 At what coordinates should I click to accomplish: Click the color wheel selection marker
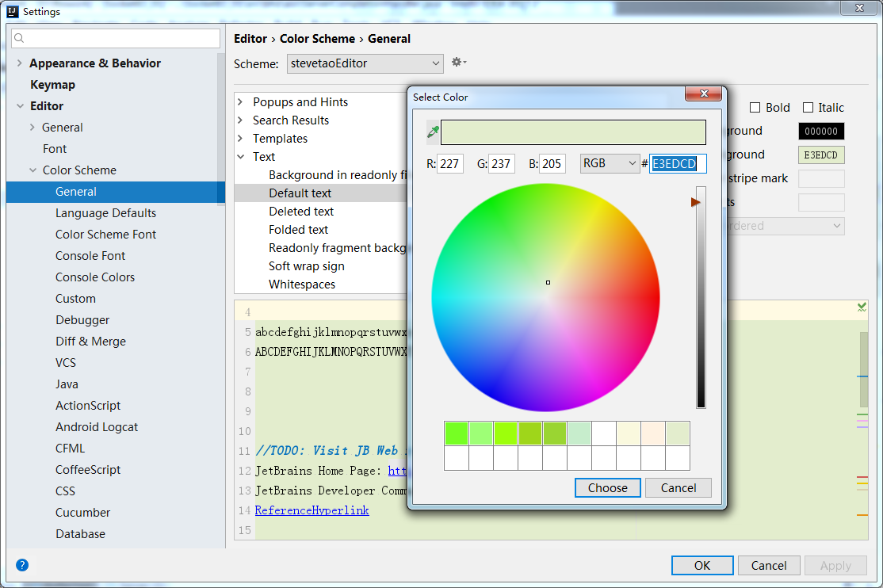coord(548,282)
